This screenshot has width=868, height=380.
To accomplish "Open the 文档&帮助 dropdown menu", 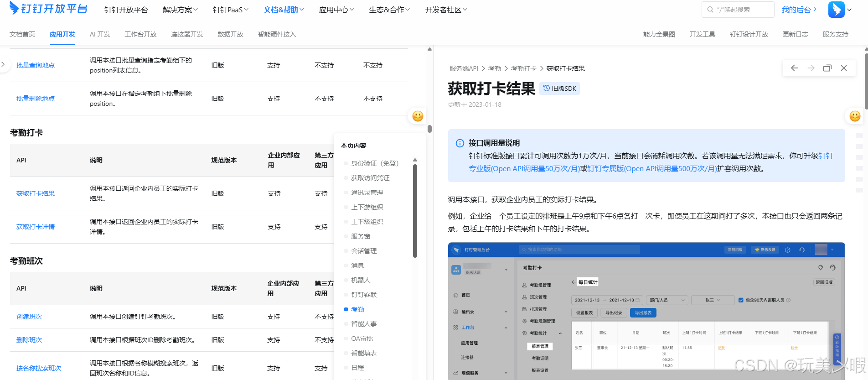I will [284, 10].
